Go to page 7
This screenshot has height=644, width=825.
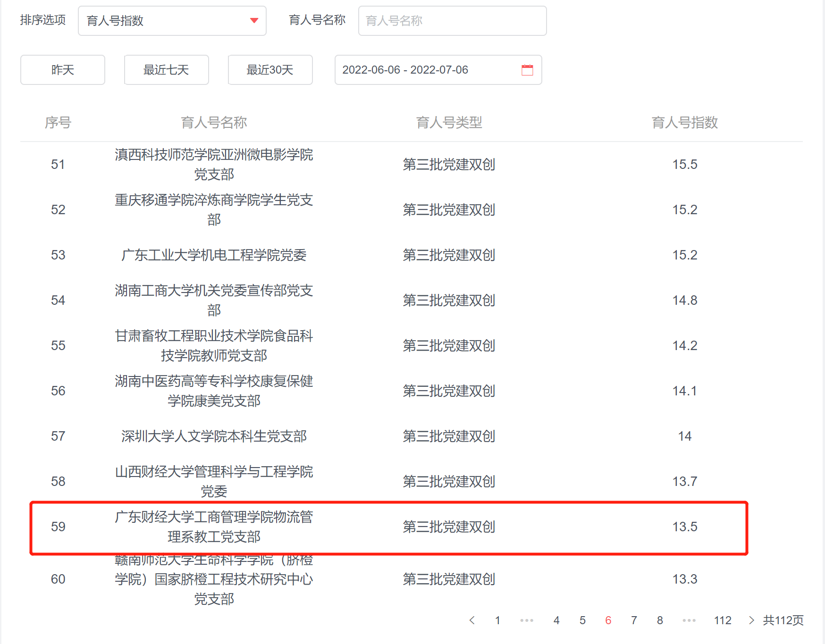pos(634,620)
